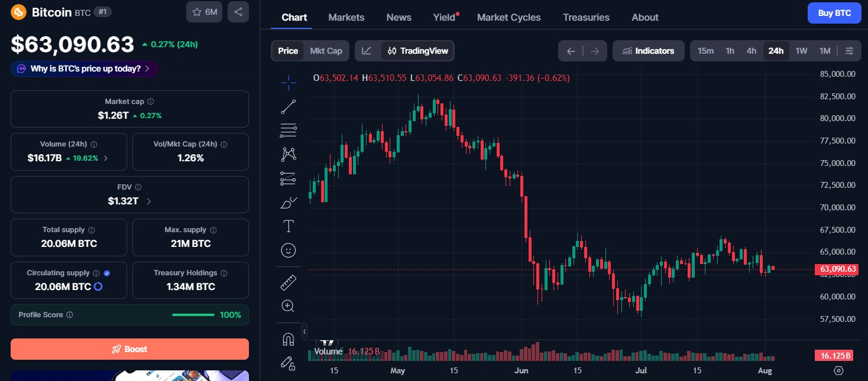Viewport: 868px width, 381px height.
Task: Open the Yield tab
Action: tap(445, 17)
